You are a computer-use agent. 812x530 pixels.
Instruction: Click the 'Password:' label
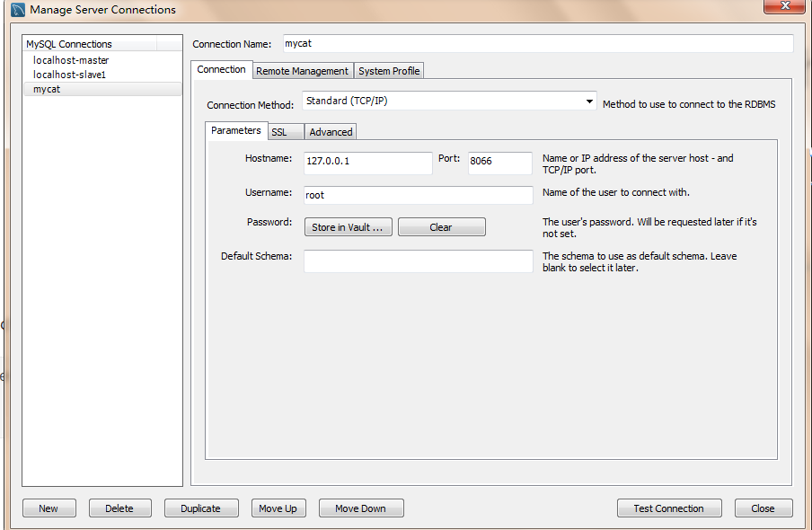point(269,222)
